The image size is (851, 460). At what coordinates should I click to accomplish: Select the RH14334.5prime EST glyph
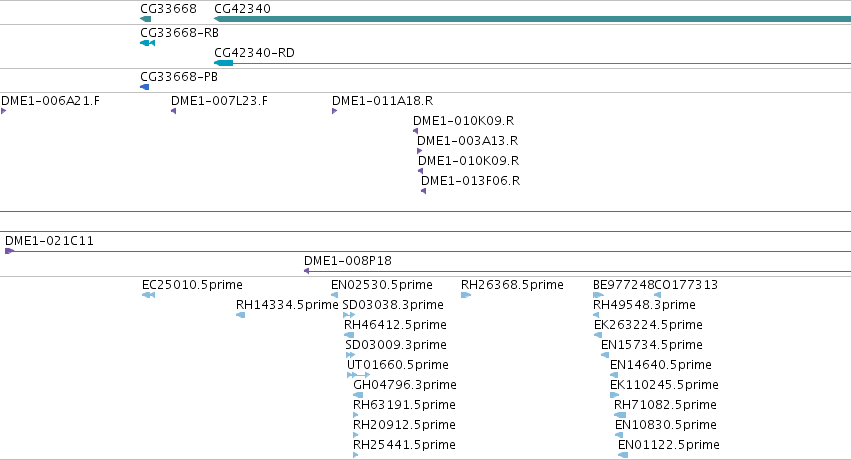tap(240, 315)
